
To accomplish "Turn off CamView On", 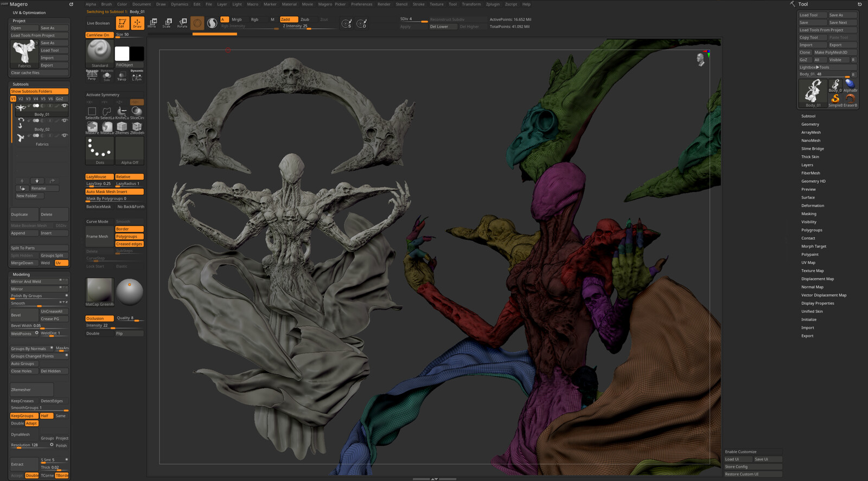I will [x=99, y=35].
